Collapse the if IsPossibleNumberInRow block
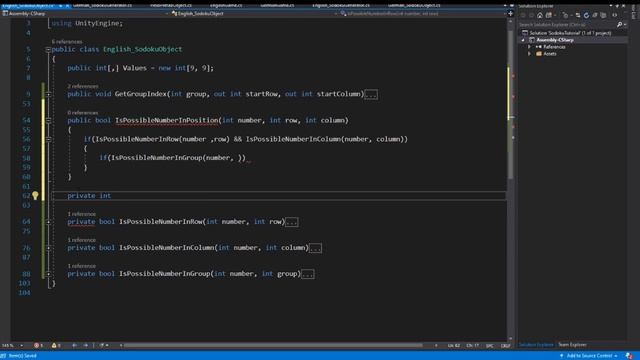Screen dimensions: 640x360 click(x=48, y=139)
